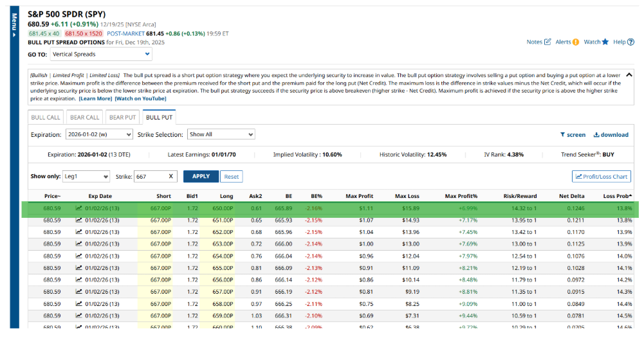
Task: Clear the Strike field with the X
Action: pyautogui.click(x=170, y=176)
